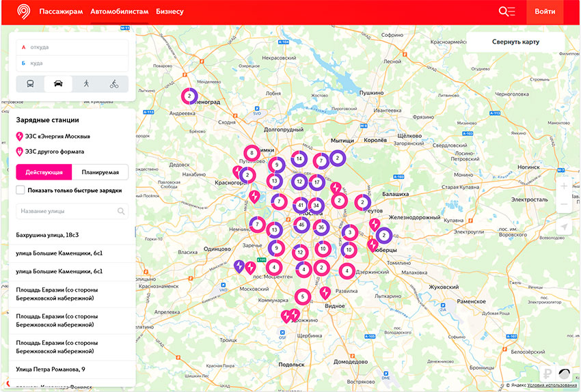Viewport: 581px width, 392px height.
Task: Click street name search magnifier icon
Action: (x=121, y=211)
